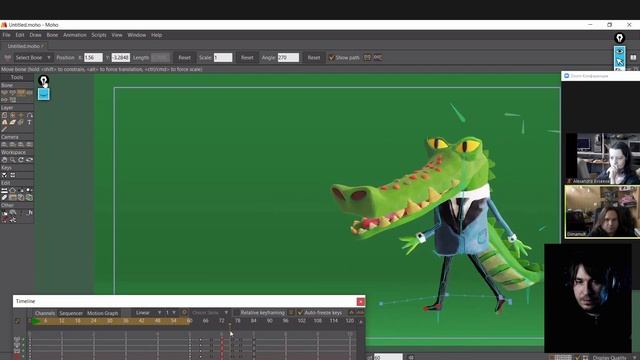The width and height of the screenshot is (640, 360).
Task: Click the icon right of Show path
Action: click(367, 58)
